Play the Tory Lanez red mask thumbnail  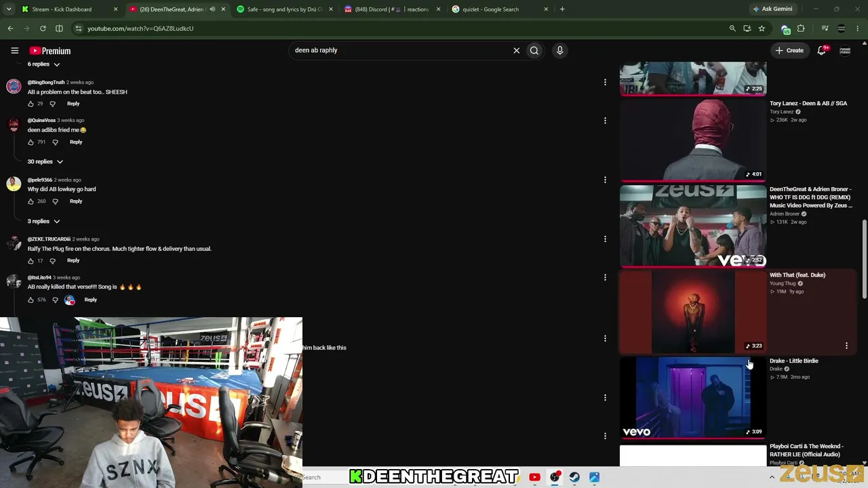(x=693, y=140)
